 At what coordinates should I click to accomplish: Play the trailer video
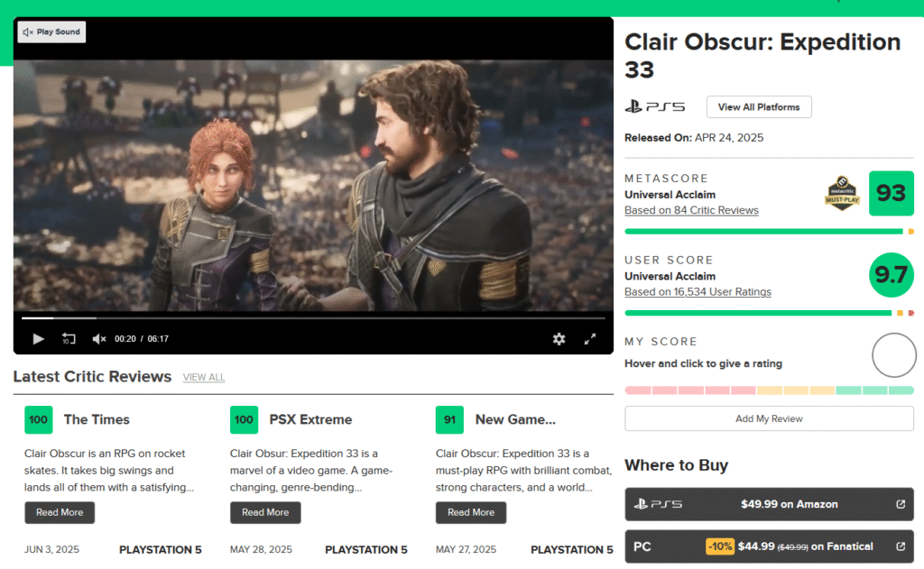click(38, 339)
